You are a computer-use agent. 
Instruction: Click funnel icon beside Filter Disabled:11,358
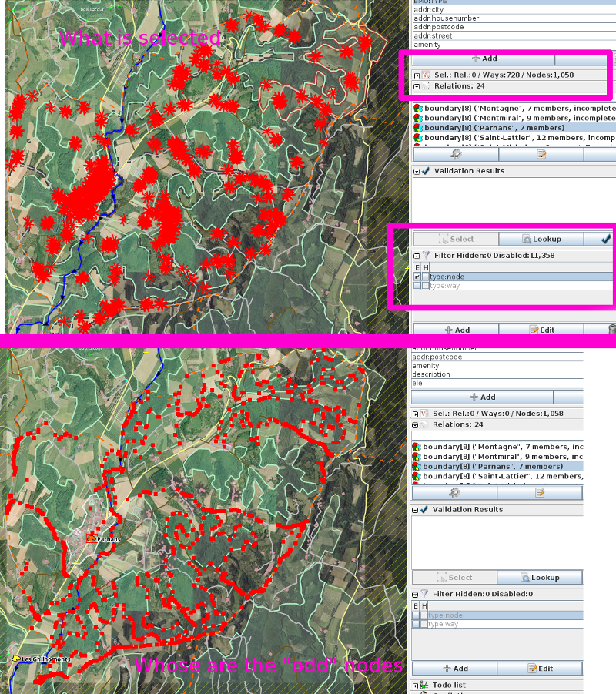coord(426,256)
